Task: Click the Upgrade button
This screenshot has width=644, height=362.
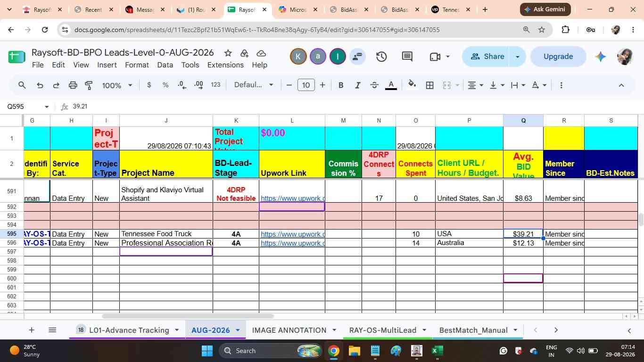Action: click(558, 57)
